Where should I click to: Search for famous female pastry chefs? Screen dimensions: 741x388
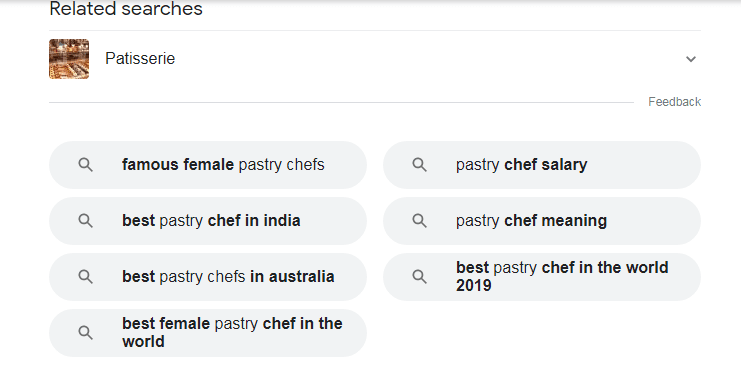click(208, 165)
